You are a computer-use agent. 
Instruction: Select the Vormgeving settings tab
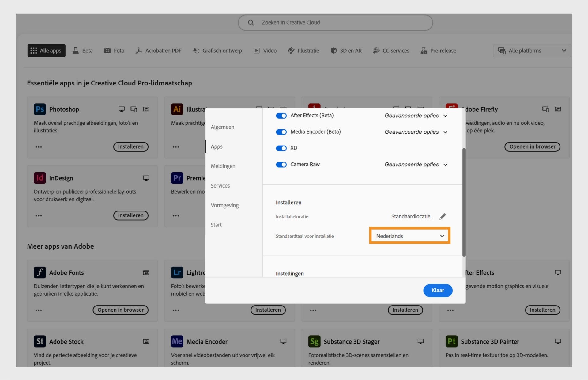pyautogui.click(x=224, y=205)
